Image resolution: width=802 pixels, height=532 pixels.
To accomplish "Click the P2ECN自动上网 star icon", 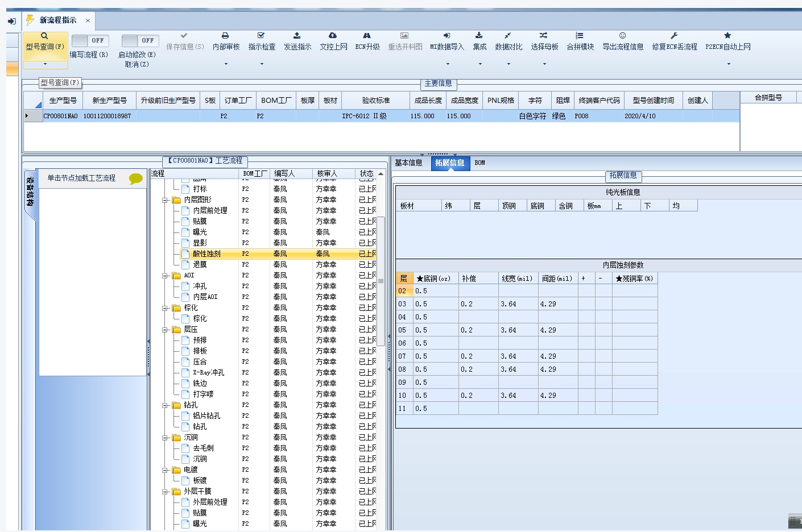I will pyautogui.click(x=727, y=35).
